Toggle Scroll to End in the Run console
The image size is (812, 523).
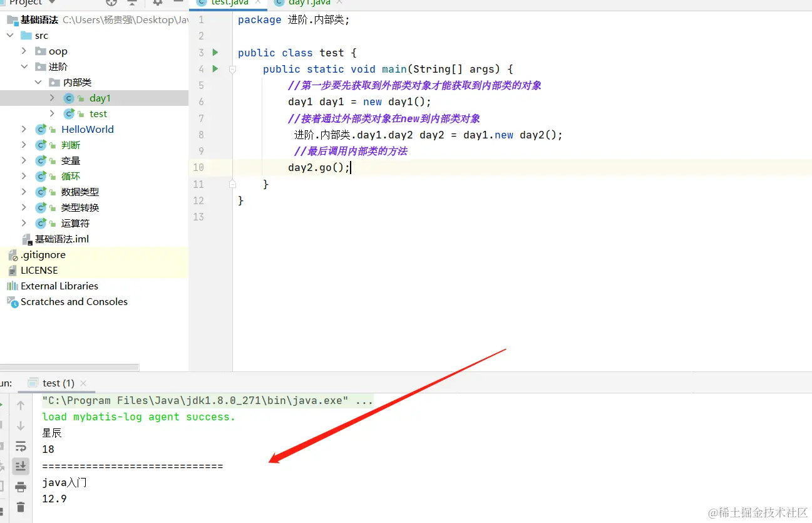[x=21, y=466]
